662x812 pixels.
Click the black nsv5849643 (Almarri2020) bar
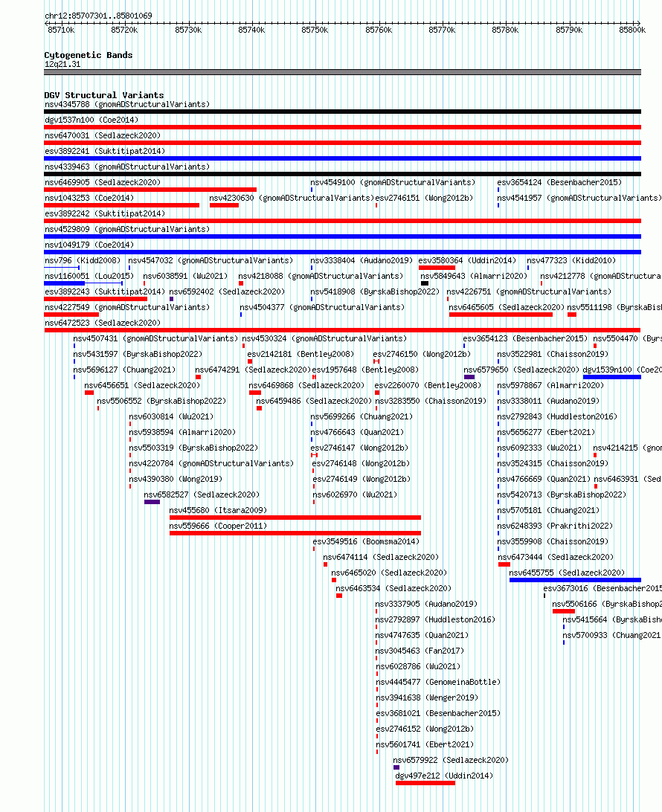425,283
